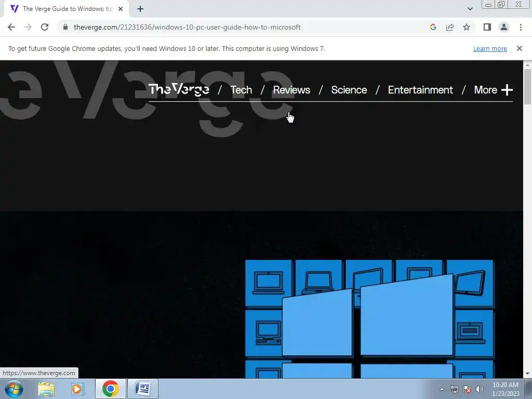Open the Science section
This screenshot has width=532, height=399.
coord(349,90)
